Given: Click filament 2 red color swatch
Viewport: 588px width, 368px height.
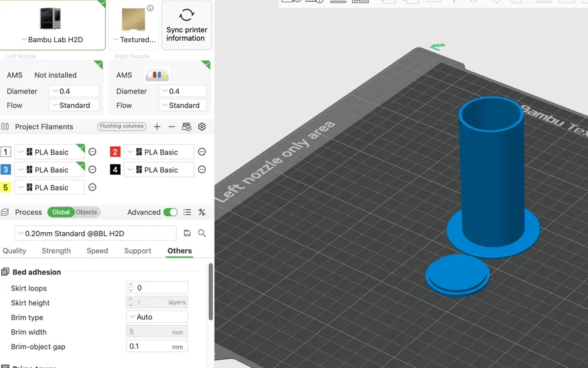Looking at the screenshot, I should 115,152.
